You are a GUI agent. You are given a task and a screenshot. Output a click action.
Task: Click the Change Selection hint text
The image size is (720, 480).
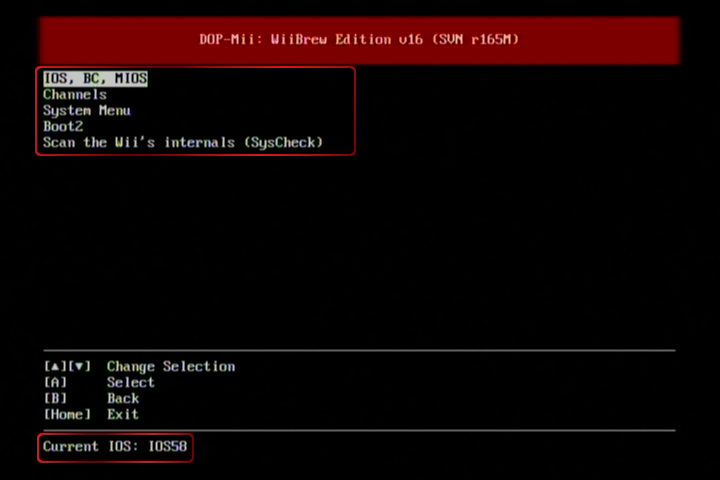(171, 367)
